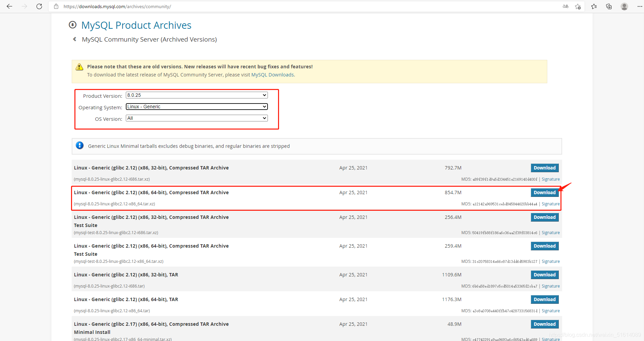This screenshot has width=644, height=341.
Task: Download 32-bit TAR 1109.6M
Action: pyautogui.click(x=545, y=275)
